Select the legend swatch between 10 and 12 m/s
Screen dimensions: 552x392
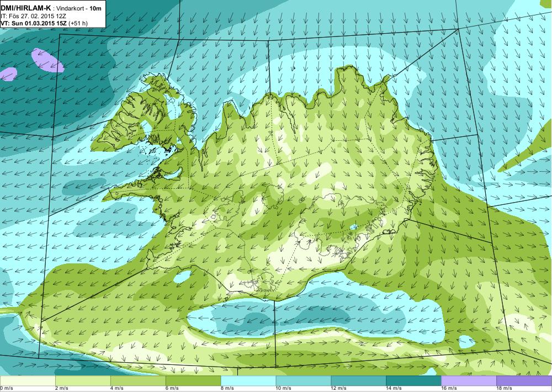(x=304, y=381)
